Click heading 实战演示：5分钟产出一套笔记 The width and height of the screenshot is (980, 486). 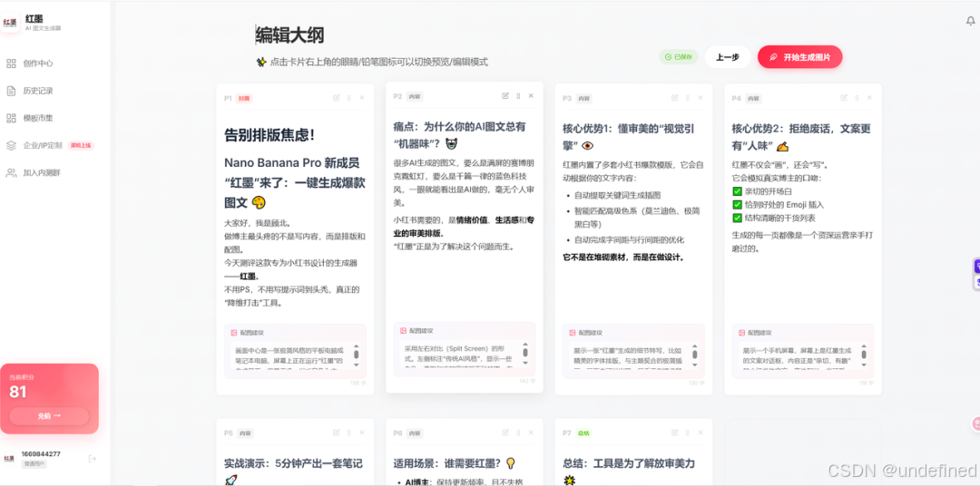point(293,471)
